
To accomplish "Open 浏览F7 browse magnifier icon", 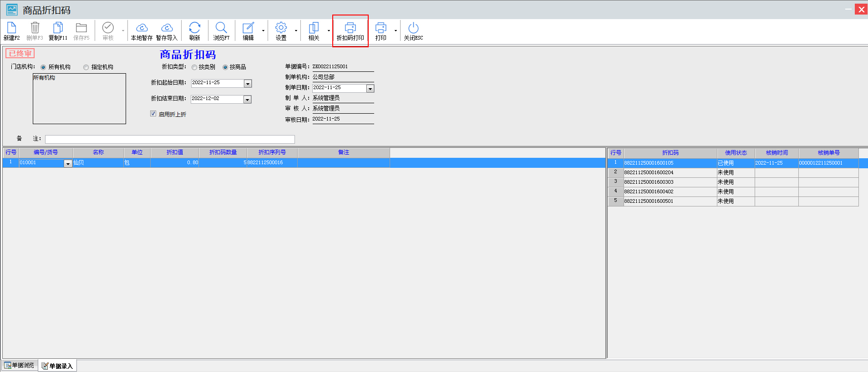I will [221, 28].
